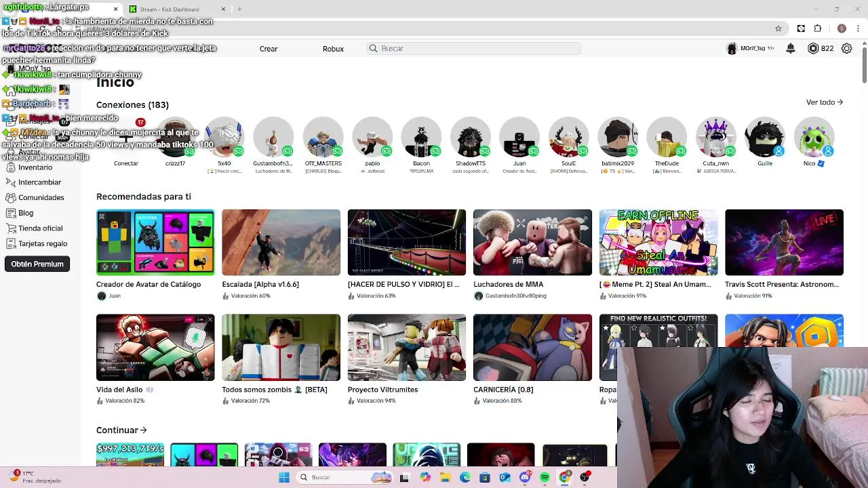Open Microsoft Edge from the taskbar
The height and width of the screenshot is (488, 868).
465,477
